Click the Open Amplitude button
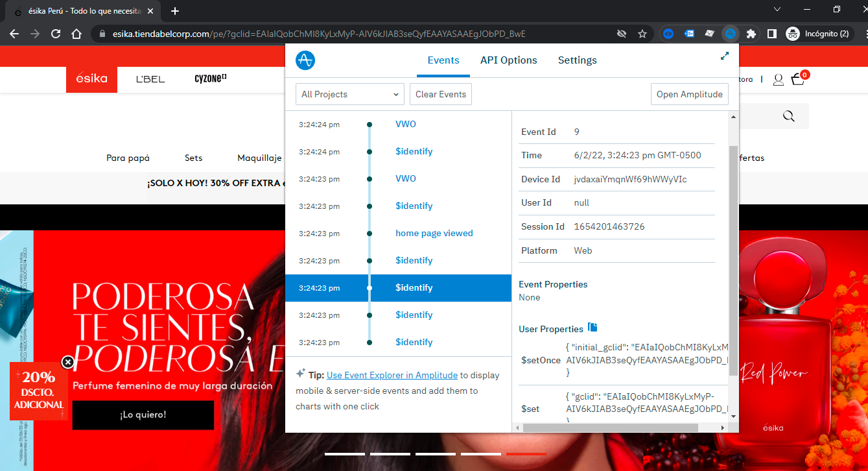This screenshot has height=471, width=868. (690, 94)
